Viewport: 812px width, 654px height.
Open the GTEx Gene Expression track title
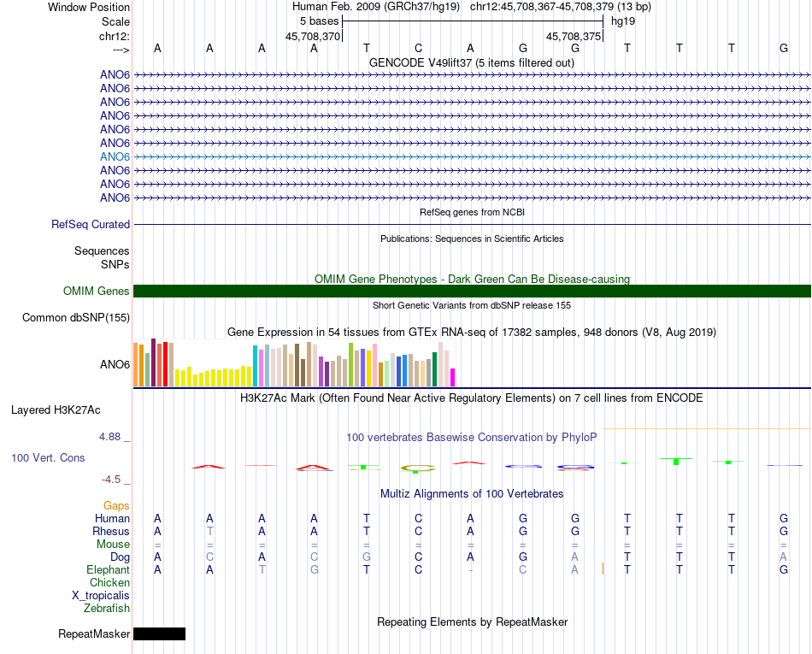pyautogui.click(x=472, y=332)
